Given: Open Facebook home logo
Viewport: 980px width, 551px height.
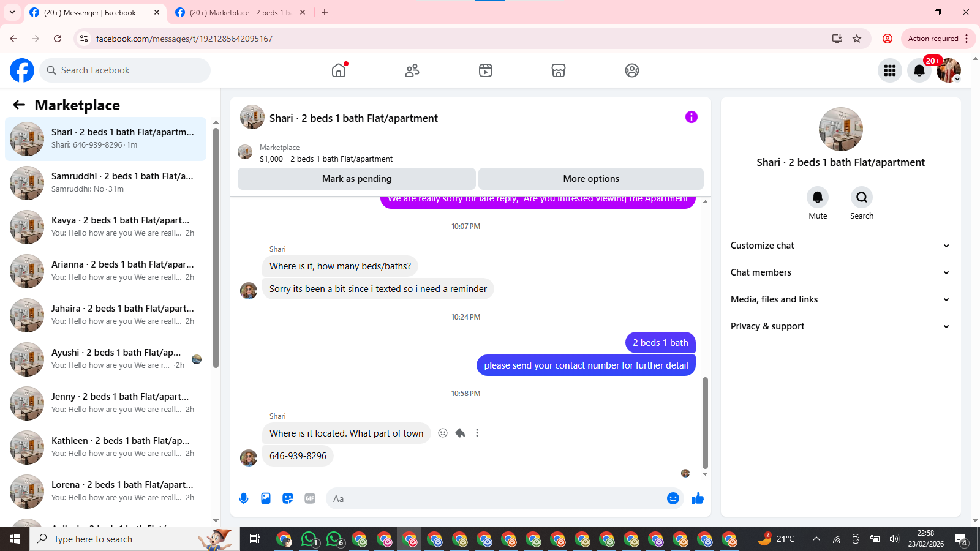Looking at the screenshot, I should click(x=22, y=70).
